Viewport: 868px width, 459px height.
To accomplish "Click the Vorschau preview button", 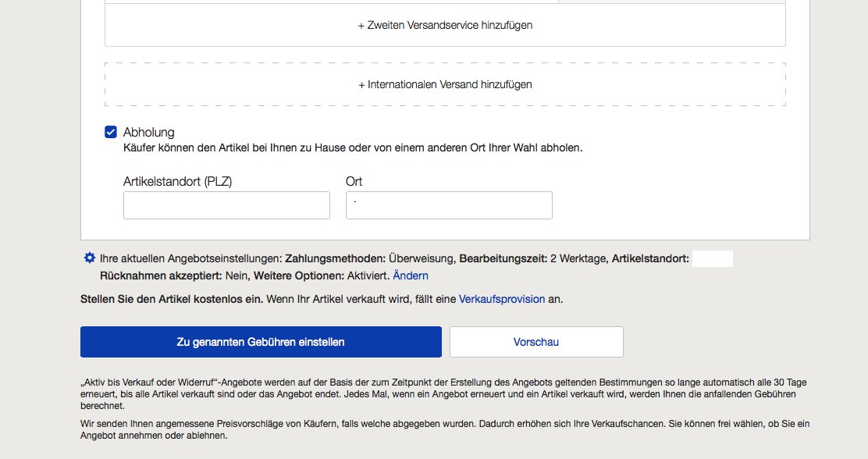I will pos(536,342).
